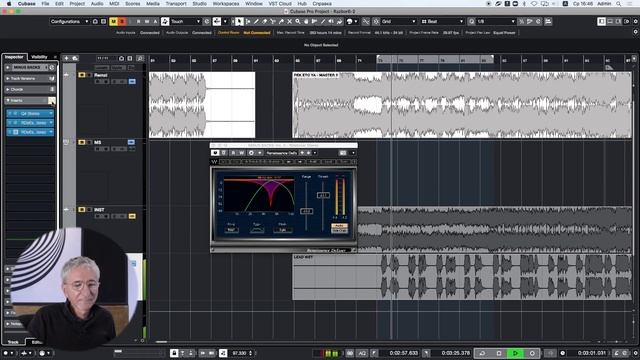Toggle the global Solo S button
Screen dimensions: 640x360
(121, 21)
